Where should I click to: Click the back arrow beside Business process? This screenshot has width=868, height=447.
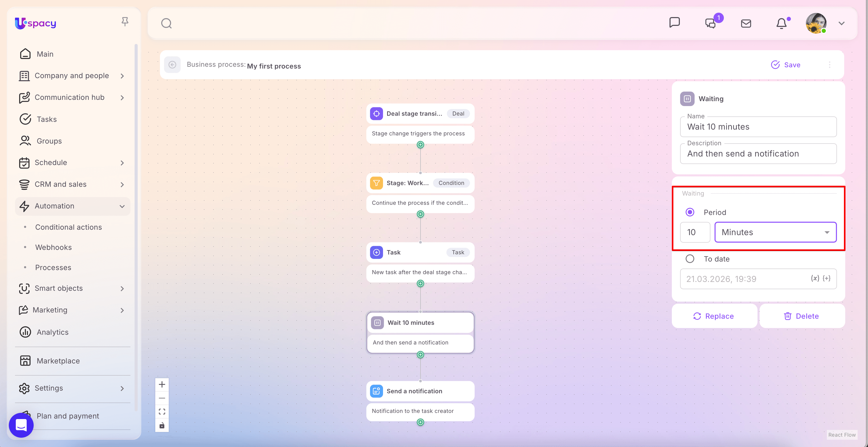pyautogui.click(x=172, y=65)
